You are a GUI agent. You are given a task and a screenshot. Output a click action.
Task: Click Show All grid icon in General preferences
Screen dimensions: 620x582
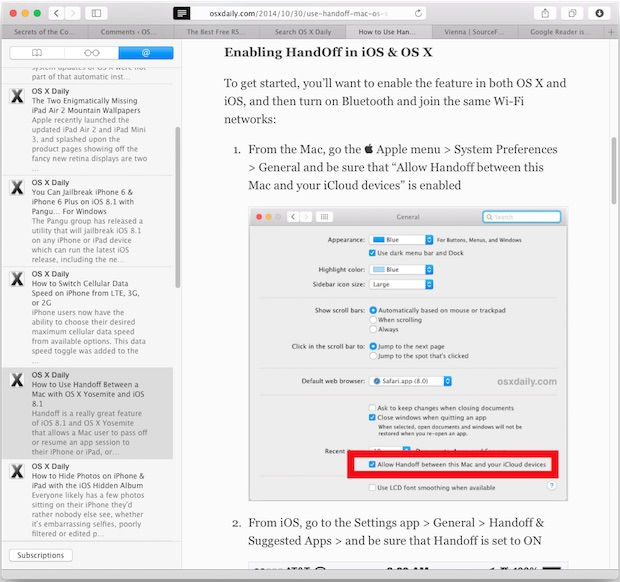324,217
